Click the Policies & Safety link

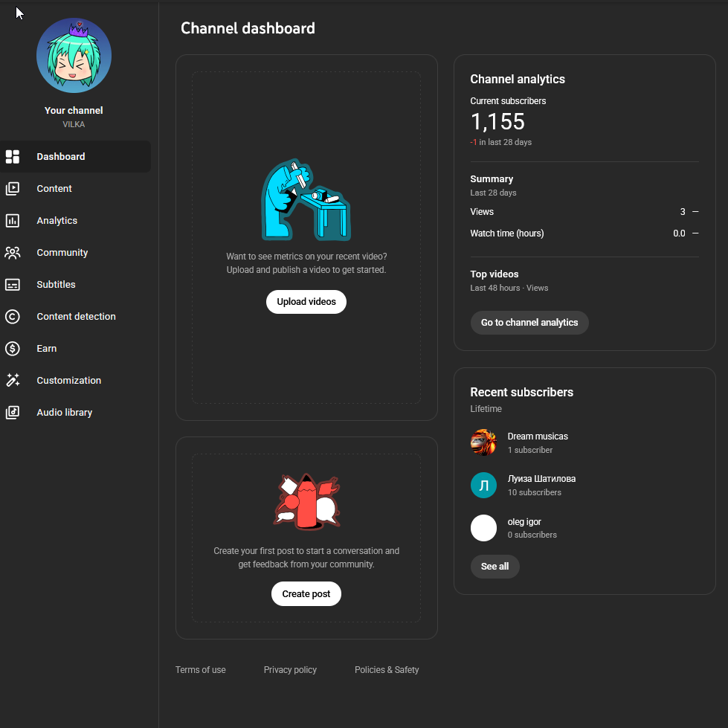tap(387, 670)
